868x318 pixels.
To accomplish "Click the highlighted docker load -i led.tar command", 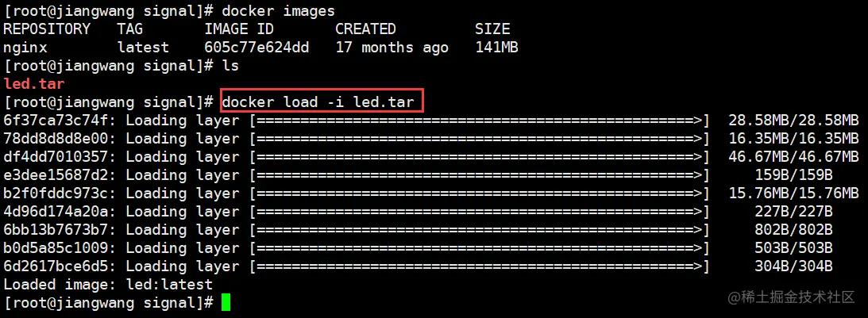I will click(x=322, y=102).
